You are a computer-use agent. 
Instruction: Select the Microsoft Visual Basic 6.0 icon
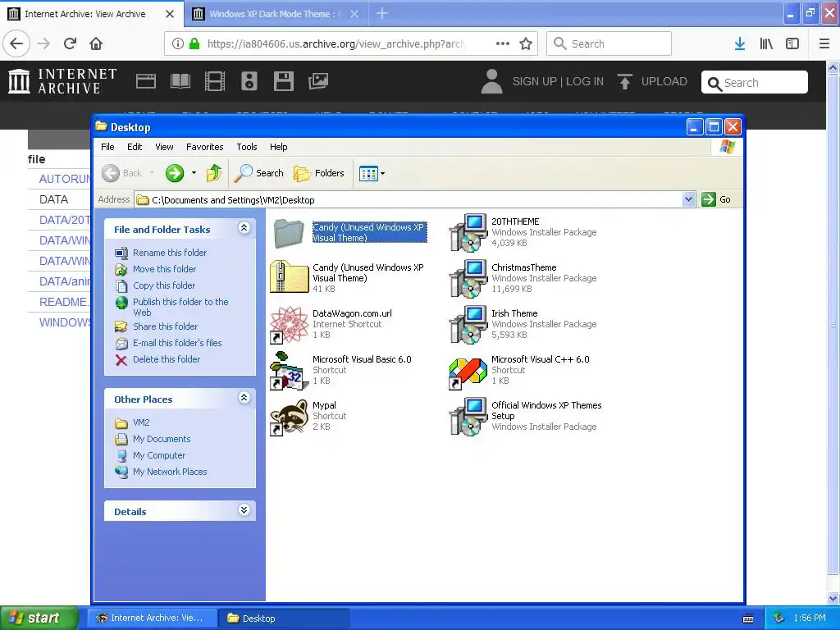pyautogui.click(x=289, y=370)
